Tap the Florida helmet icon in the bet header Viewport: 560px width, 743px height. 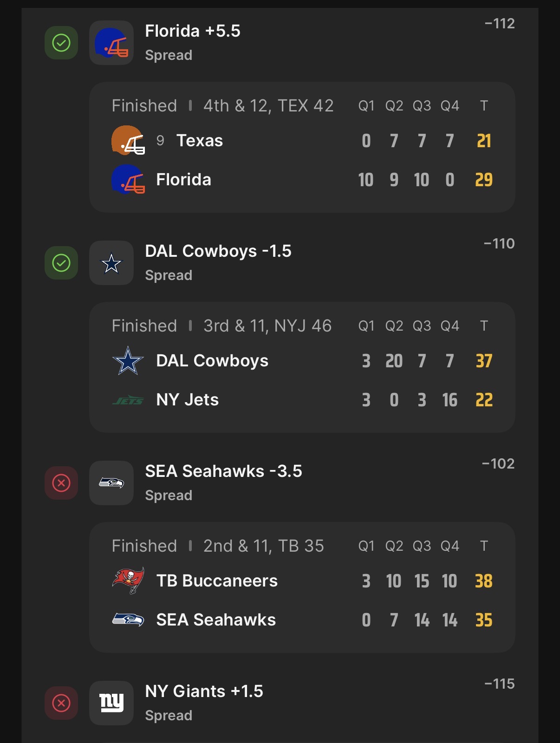(x=111, y=43)
